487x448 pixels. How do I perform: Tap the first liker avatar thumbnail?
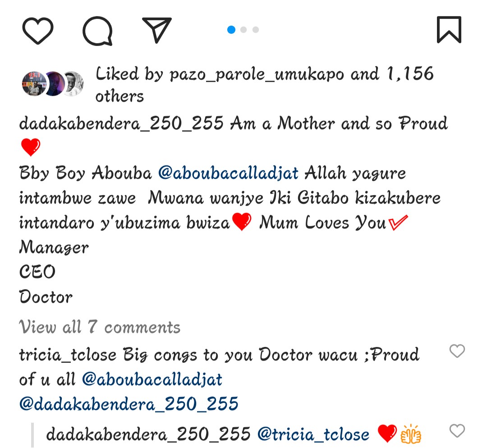33,84
